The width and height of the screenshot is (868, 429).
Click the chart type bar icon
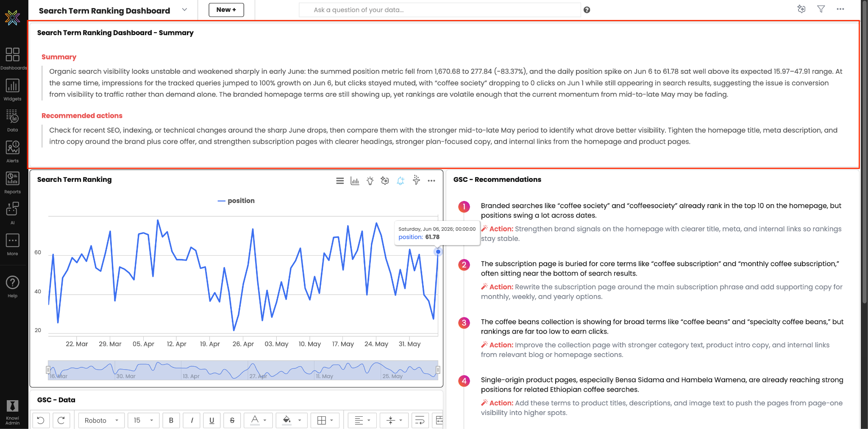[x=355, y=181]
